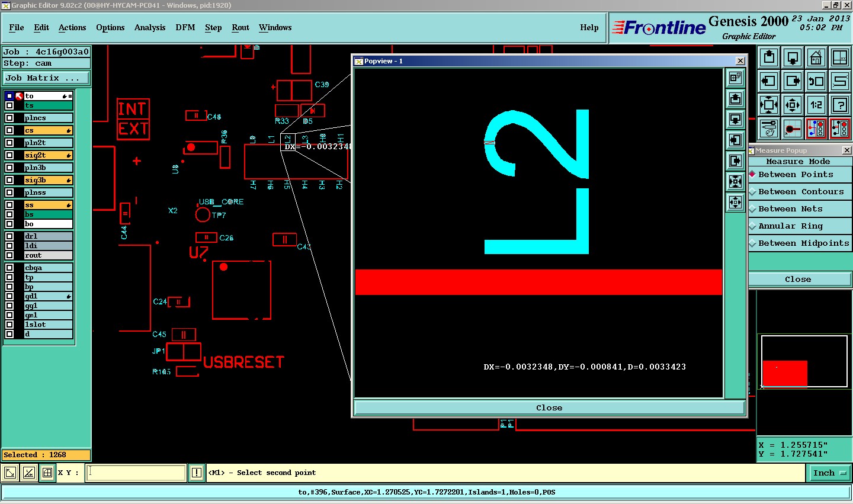Select Annular Ring measure mode
This screenshot has width=853, height=504.
[x=800, y=226]
